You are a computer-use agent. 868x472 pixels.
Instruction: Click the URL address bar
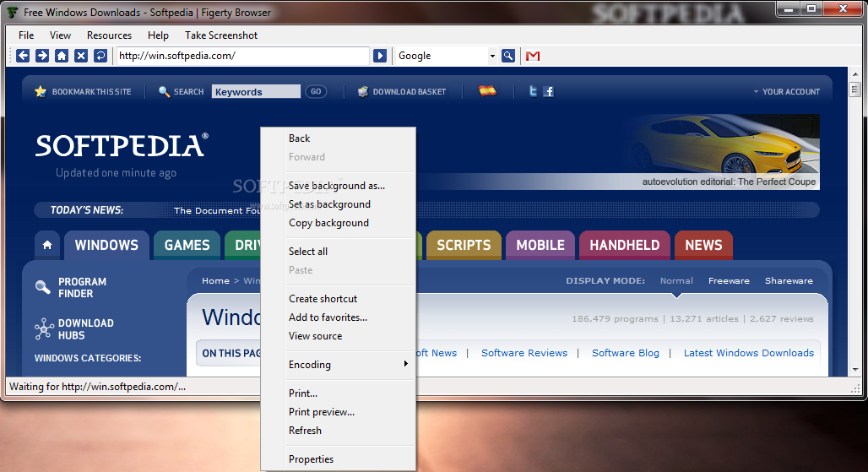tap(242, 56)
